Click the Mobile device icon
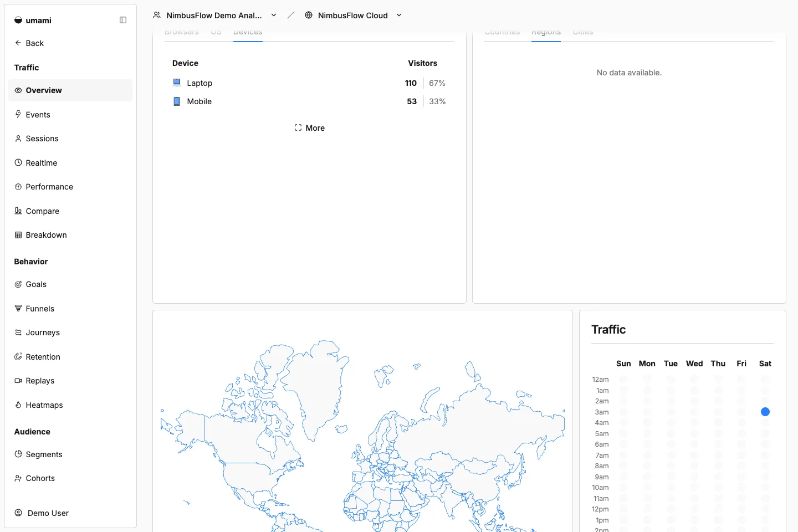This screenshot has width=798, height=532. (x=177, y=101)
